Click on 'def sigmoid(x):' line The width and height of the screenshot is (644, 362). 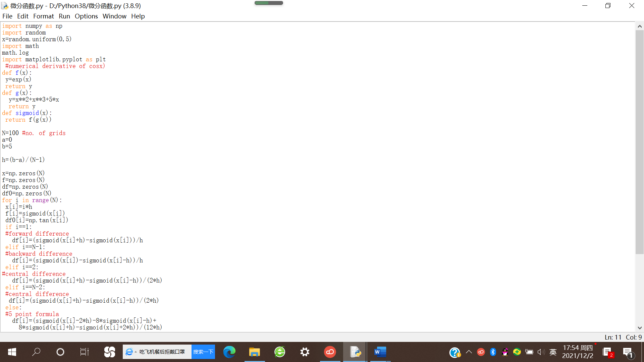pos(27,113)
